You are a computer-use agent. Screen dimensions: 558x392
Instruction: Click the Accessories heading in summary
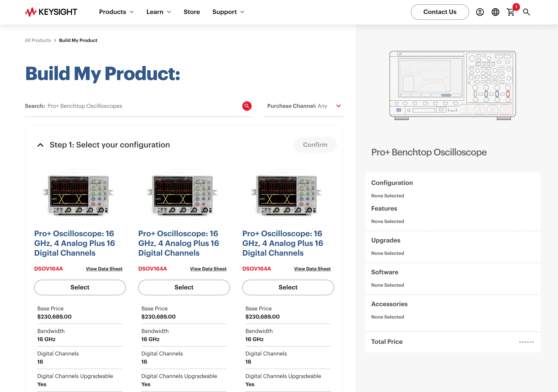point(389,304)
